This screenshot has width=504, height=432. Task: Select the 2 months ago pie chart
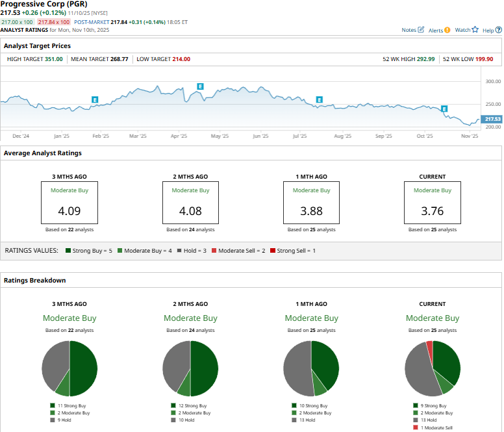coord(190,368)
